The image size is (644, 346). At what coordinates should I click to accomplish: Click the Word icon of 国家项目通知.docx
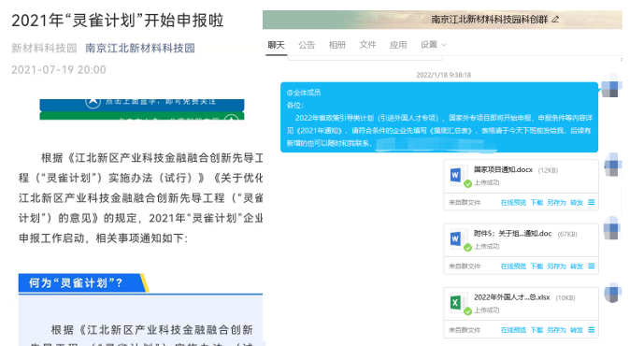456,176
